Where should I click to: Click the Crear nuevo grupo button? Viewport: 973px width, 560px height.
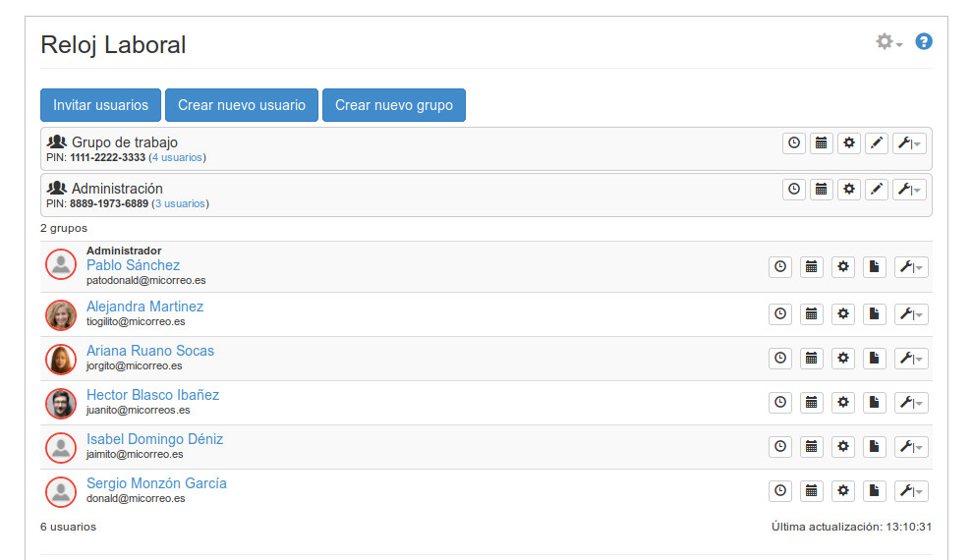(393, 105)
